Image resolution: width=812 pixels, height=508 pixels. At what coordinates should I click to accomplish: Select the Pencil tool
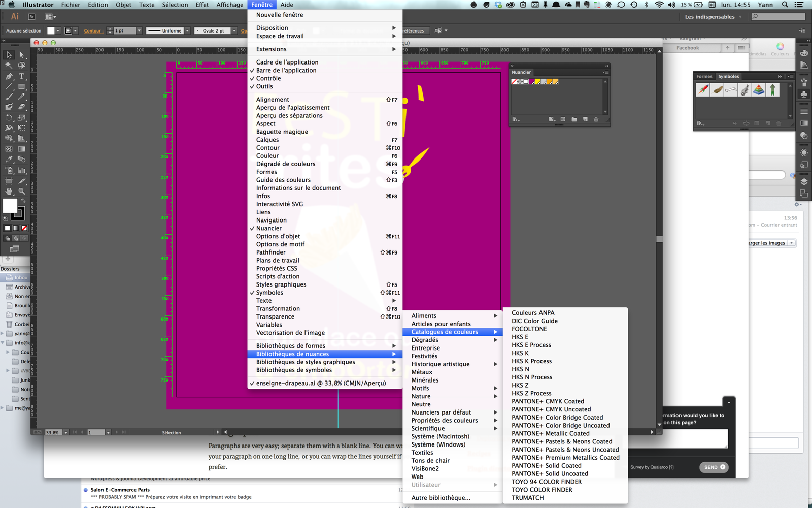tap(21, 97)
